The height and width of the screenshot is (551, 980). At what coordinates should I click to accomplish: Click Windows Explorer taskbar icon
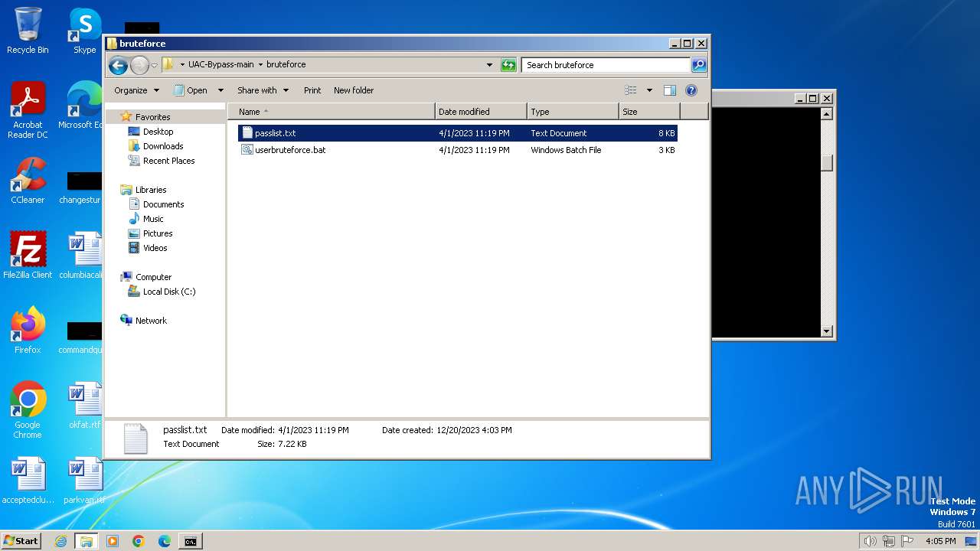point(87,541)
